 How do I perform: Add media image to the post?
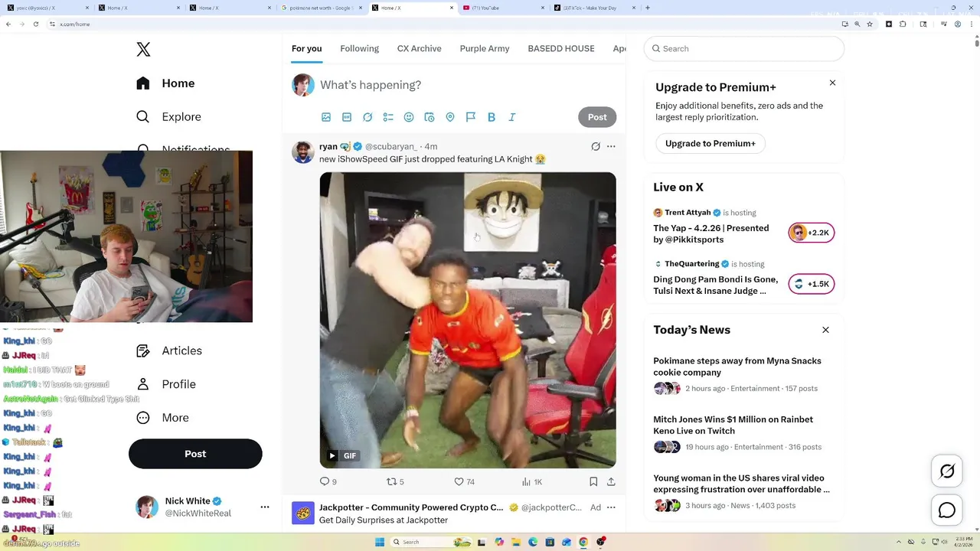(x=326, y=117)
